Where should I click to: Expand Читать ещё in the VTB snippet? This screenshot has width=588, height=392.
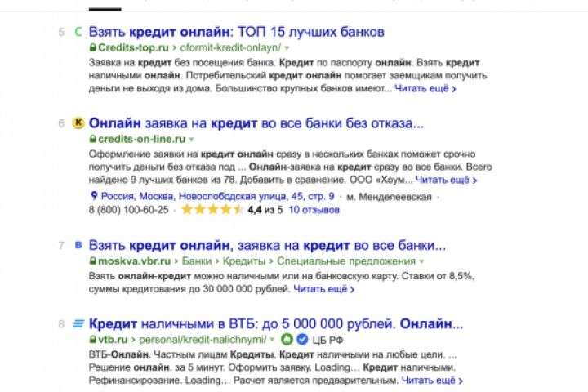(432, 380)
